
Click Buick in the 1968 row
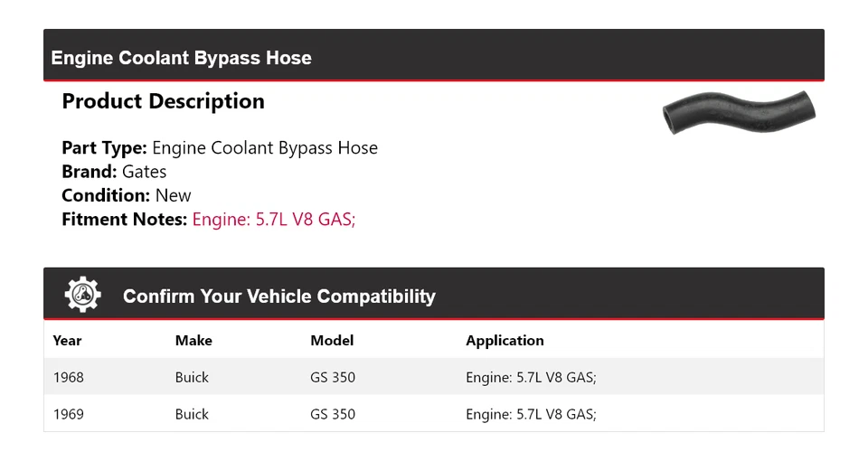(192, 377)
